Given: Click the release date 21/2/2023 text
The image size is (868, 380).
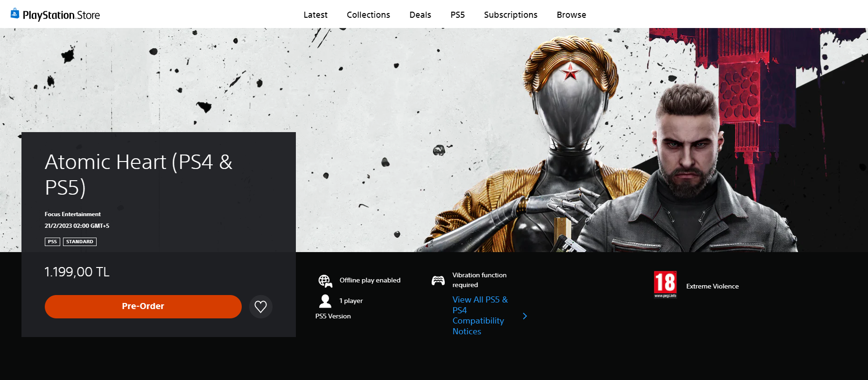Looking at the screenshot, I should [x=77, y=226].
